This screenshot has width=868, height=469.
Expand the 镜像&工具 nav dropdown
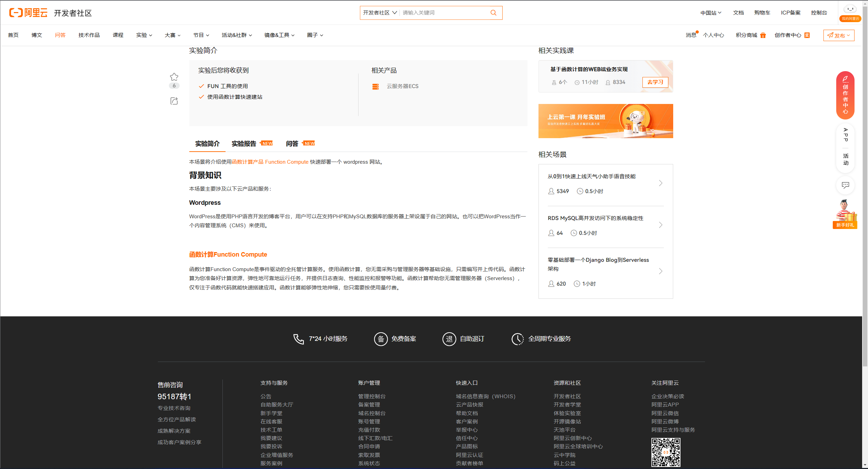[279, 35]
